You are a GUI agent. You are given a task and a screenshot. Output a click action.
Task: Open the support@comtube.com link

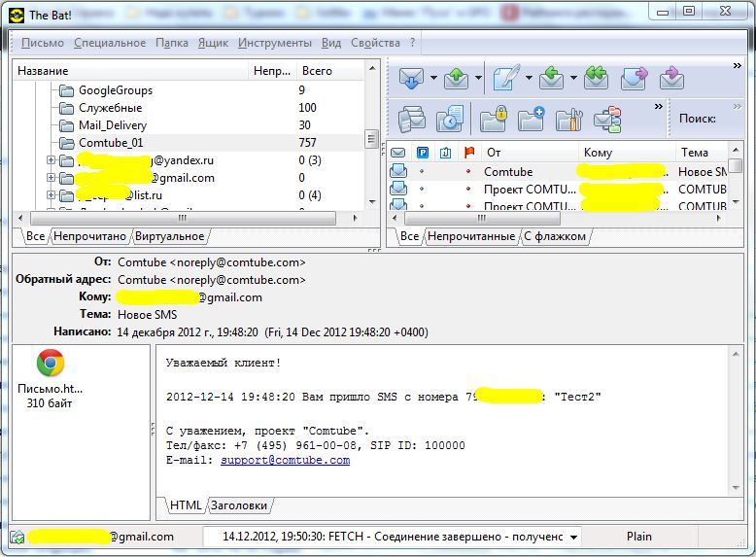tap(286, 460)
